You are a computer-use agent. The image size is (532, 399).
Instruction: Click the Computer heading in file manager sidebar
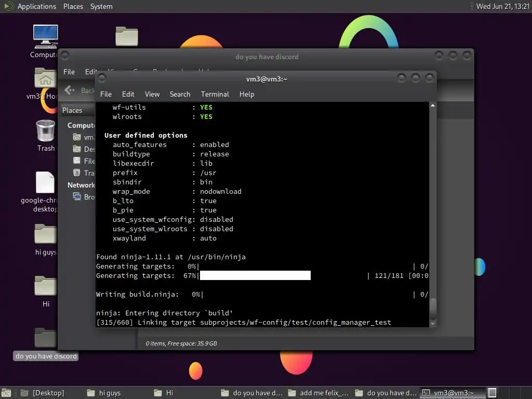[81, 125]
